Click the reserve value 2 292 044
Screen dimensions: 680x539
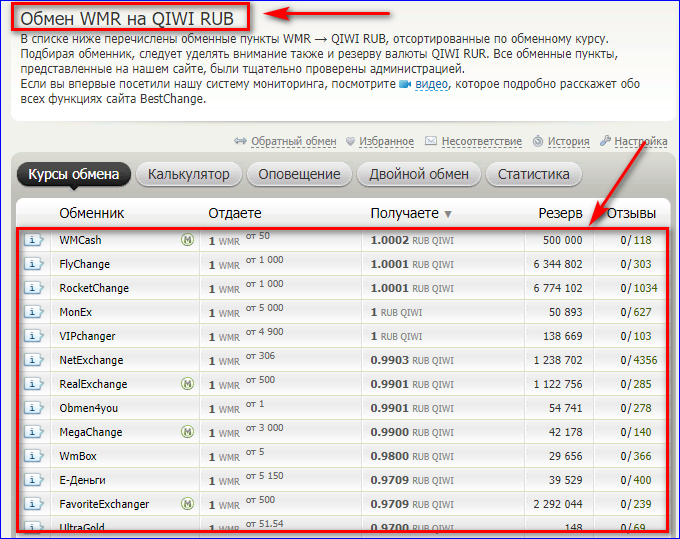click(x=558, y=504)
